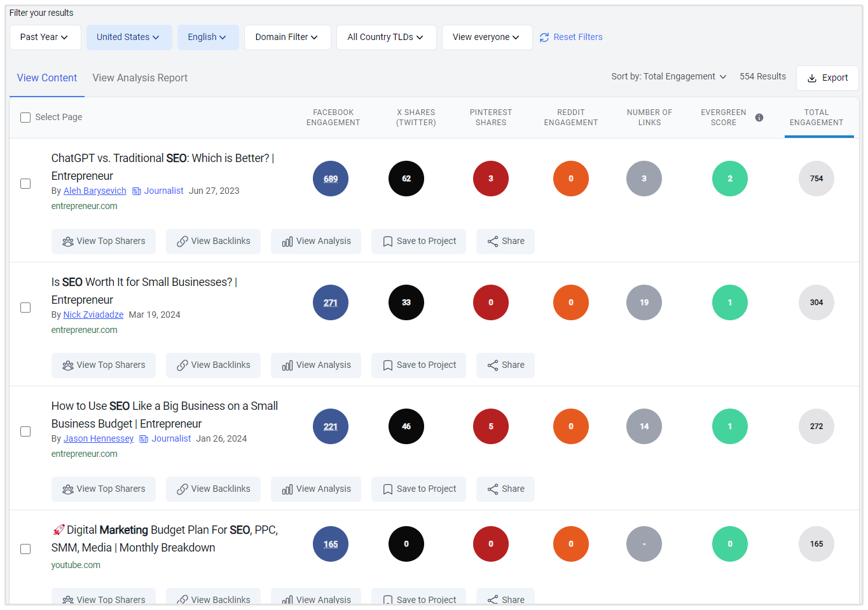Click Facebook engagement circle showing 689

coord(331,179)
